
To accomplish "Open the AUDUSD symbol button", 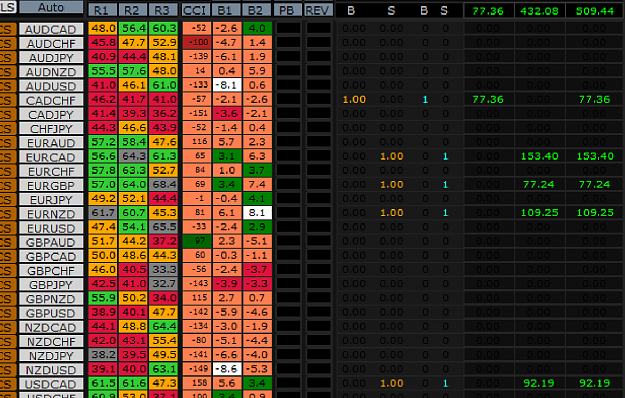I will coord(51,86).
